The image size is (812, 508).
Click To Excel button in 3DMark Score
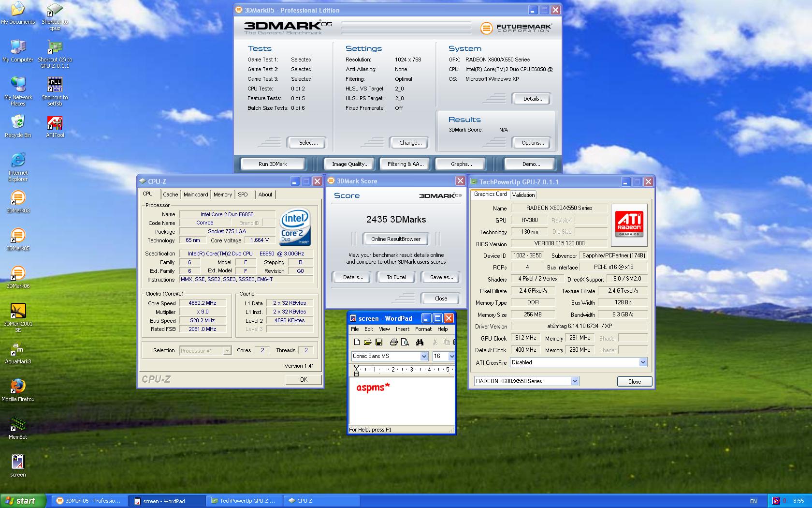396,277
